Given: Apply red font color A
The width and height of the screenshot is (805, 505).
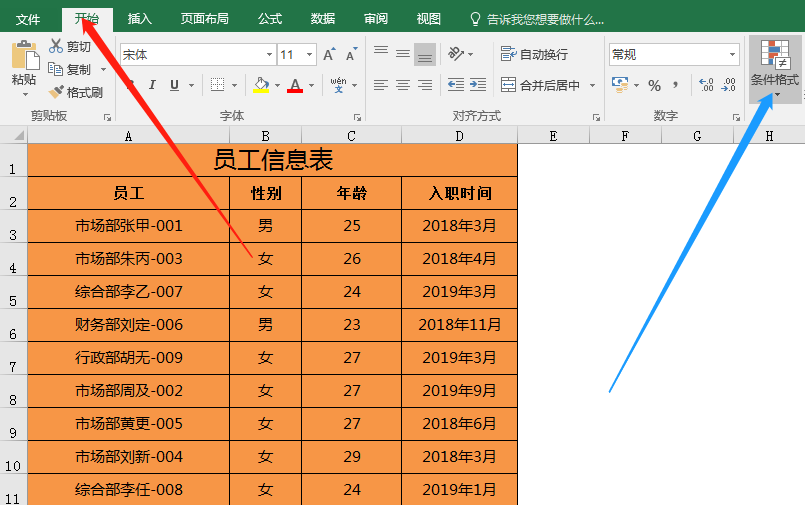Looking at the screenshot, I should [x=295, y=85].
